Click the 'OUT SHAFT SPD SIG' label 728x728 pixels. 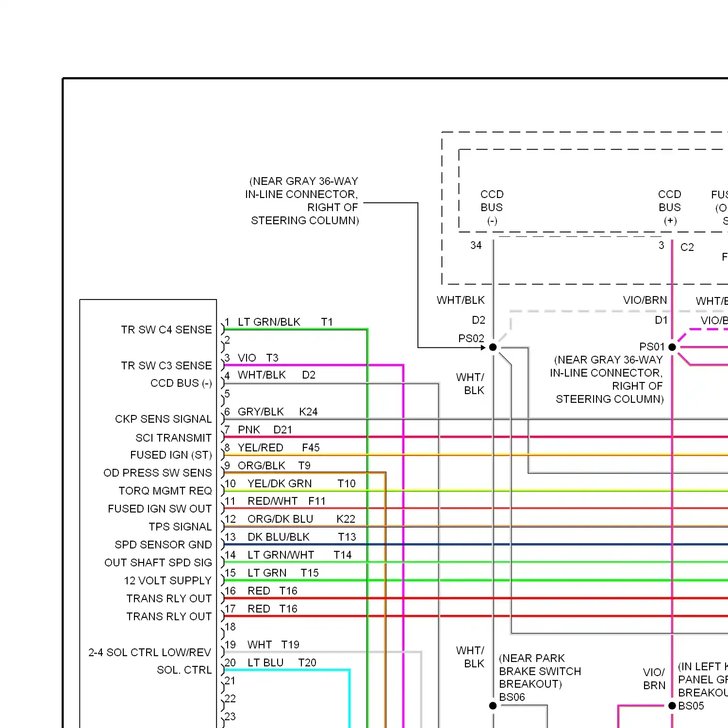pyautogui.click(x=158, y=563)
